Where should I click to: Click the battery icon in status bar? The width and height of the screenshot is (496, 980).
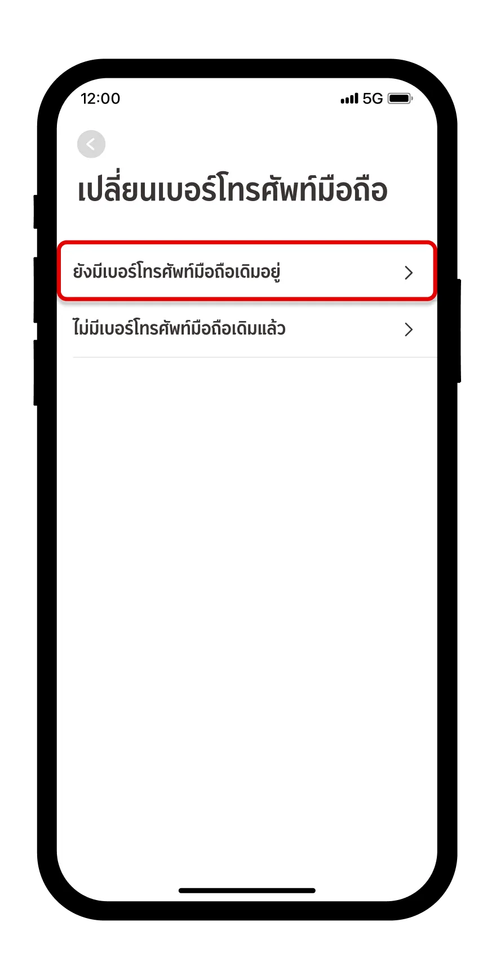[400, 99]
